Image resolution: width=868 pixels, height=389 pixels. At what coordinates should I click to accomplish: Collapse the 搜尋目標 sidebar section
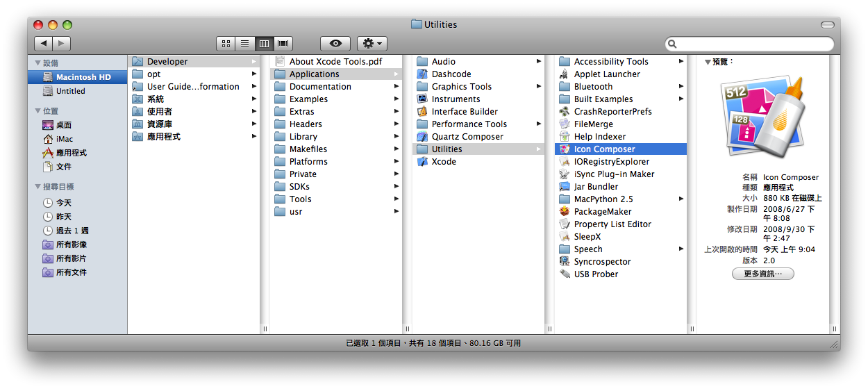pyautogui.click(x=37, y=187)
